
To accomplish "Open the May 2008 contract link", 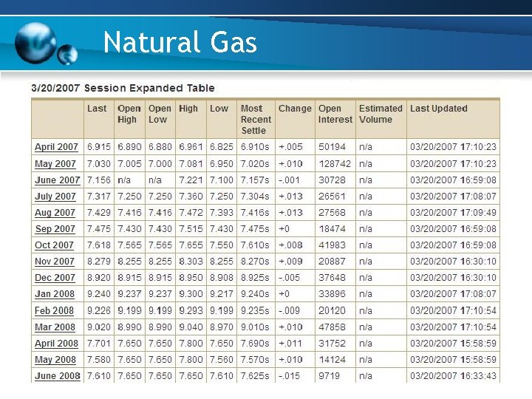I will (55, 360).
